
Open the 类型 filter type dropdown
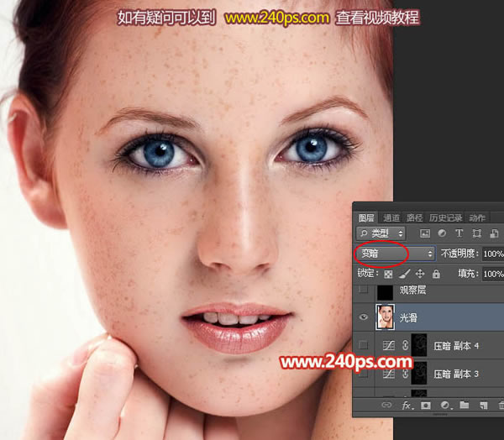coord(381,233)
